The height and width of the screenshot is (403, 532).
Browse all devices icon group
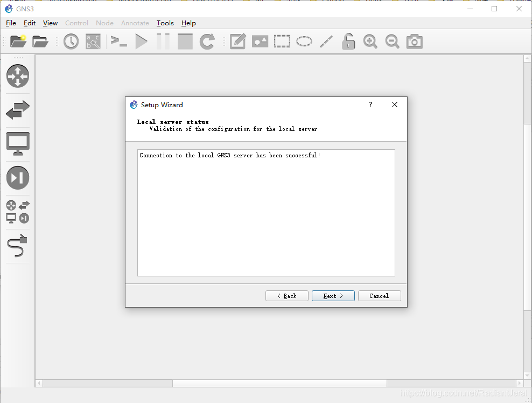coord(18,212)
